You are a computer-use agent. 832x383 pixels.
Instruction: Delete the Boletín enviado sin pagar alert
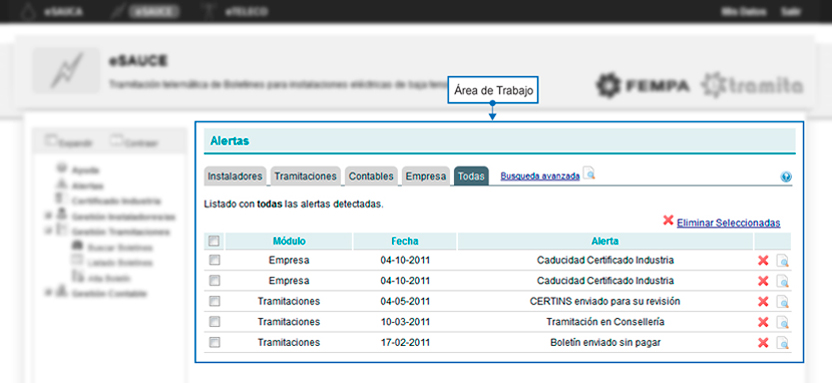point(763,343)
